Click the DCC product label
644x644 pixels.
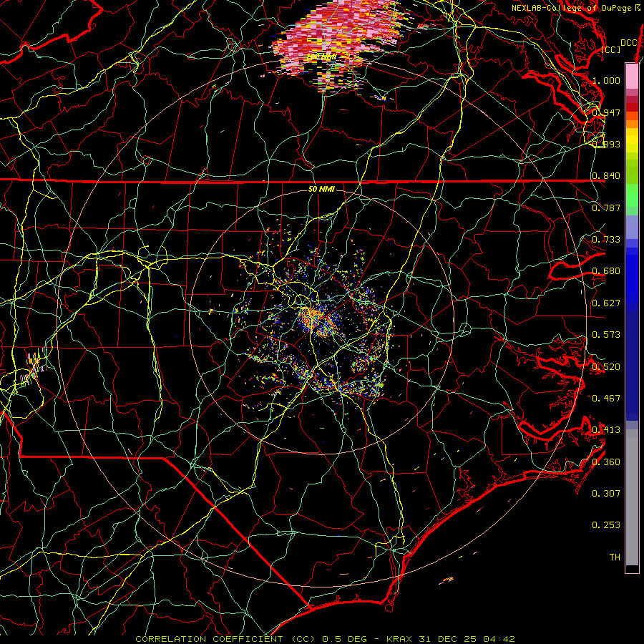(628, 43)
